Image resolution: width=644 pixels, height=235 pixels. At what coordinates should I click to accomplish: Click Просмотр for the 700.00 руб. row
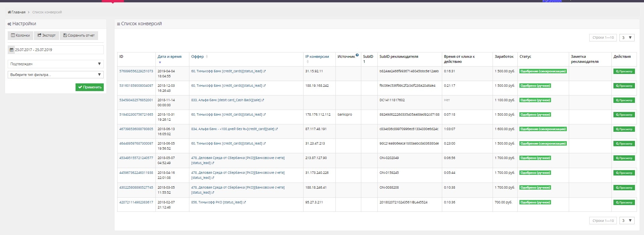[624, 202]
